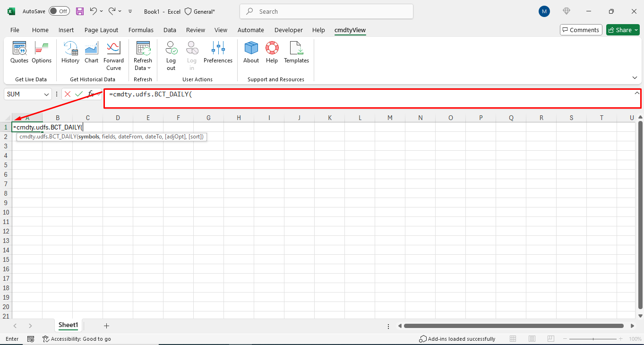Save the workbook with the Save icon
Image resolution: width=644 pixels, height=345 pixels.
click(79, 11)
